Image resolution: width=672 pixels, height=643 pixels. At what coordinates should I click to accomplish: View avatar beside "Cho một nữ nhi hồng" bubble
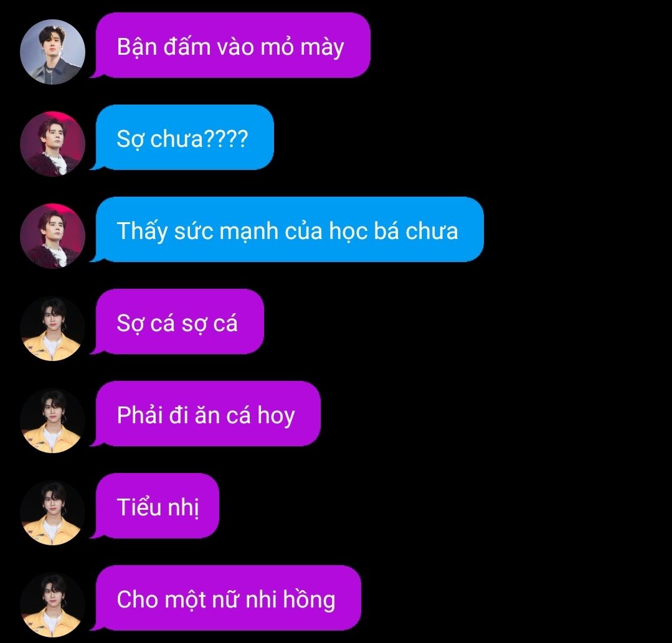tap(52, 604)
